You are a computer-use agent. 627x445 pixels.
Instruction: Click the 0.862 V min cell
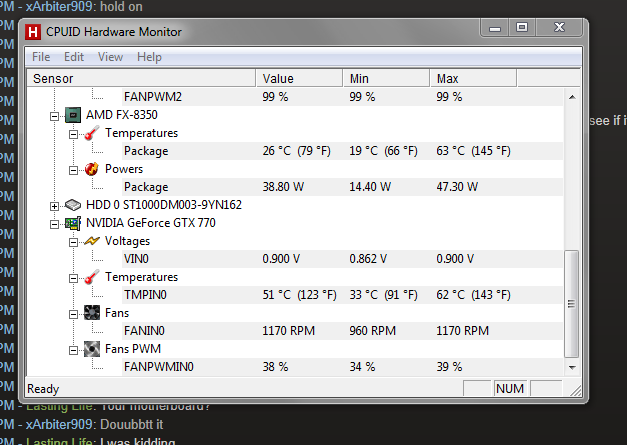[368, 259]
